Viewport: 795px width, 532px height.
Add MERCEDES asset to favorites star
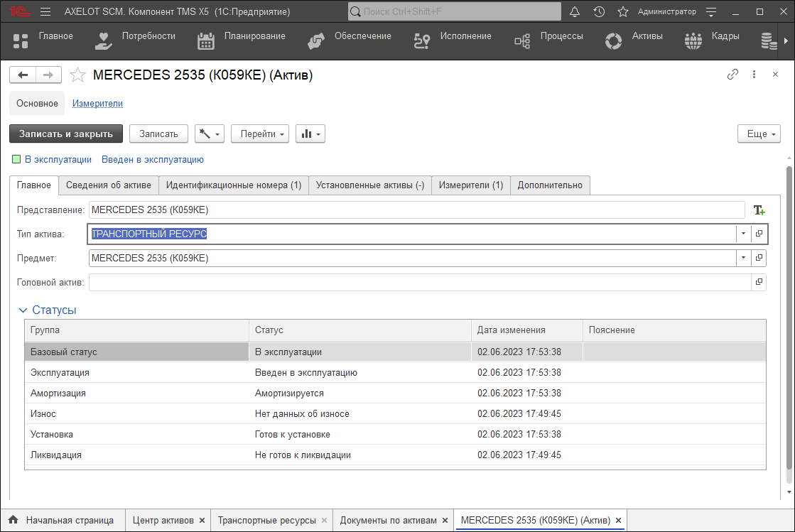pyautogui.click(x=77, y=75)
